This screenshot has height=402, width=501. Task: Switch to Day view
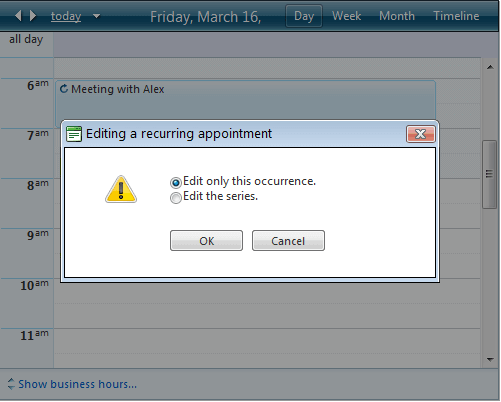click(304, 16)
